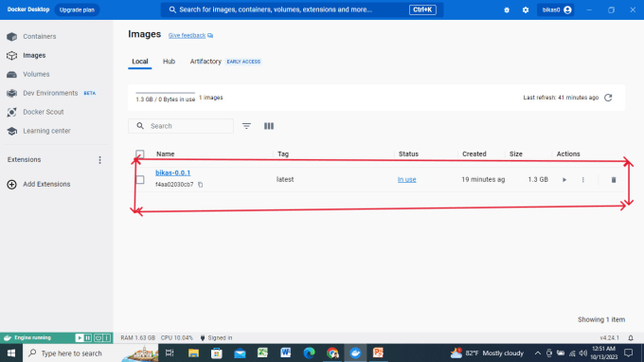Click the Signed in status indicator
The height and width of the screenshot is (362, 644).
pyautogui.click(x=216, y=338)
